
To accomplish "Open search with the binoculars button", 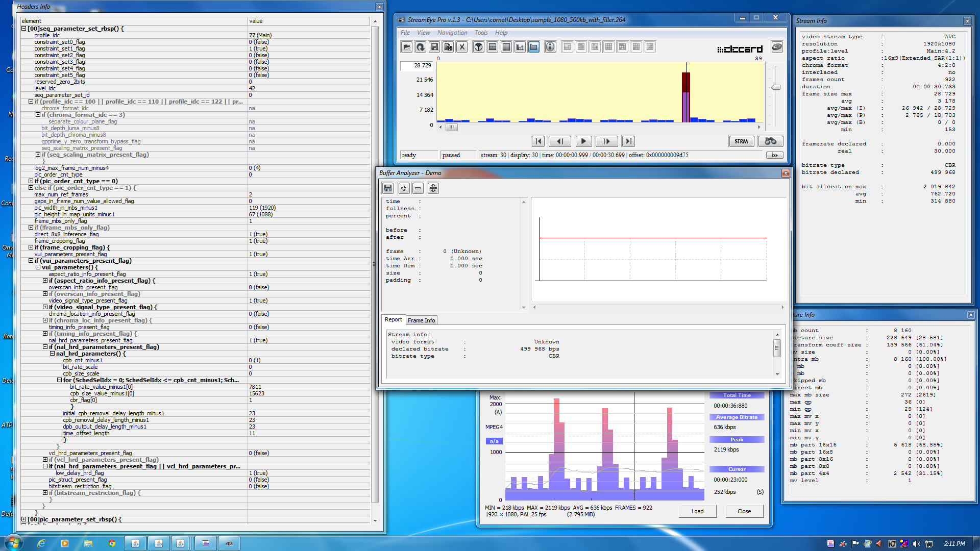I will 770,141.
